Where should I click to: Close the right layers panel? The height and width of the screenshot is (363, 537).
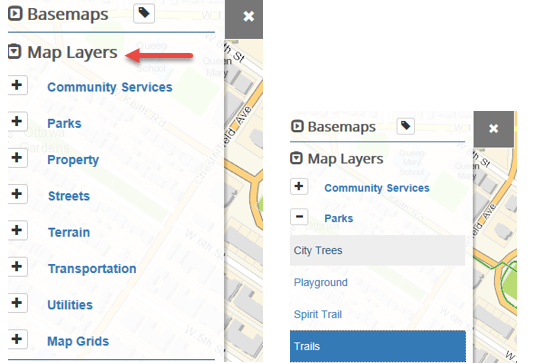[x=494, y=129]
